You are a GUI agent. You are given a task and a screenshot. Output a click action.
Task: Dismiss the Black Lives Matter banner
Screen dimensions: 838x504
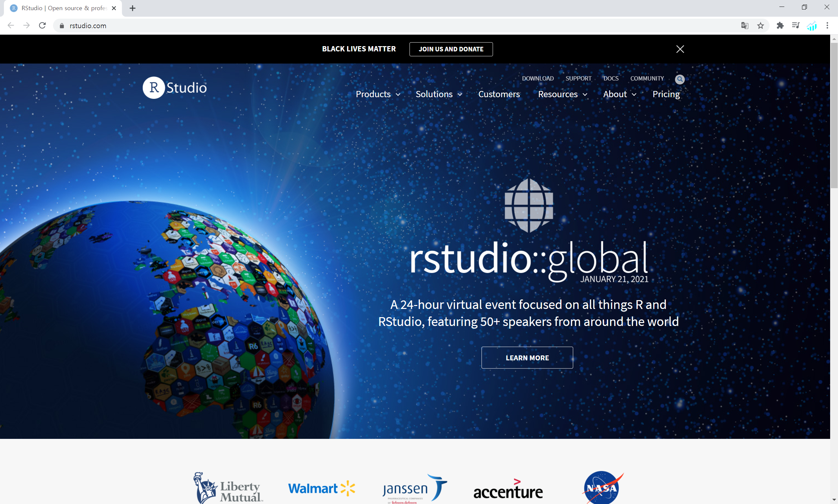(680, 49)
